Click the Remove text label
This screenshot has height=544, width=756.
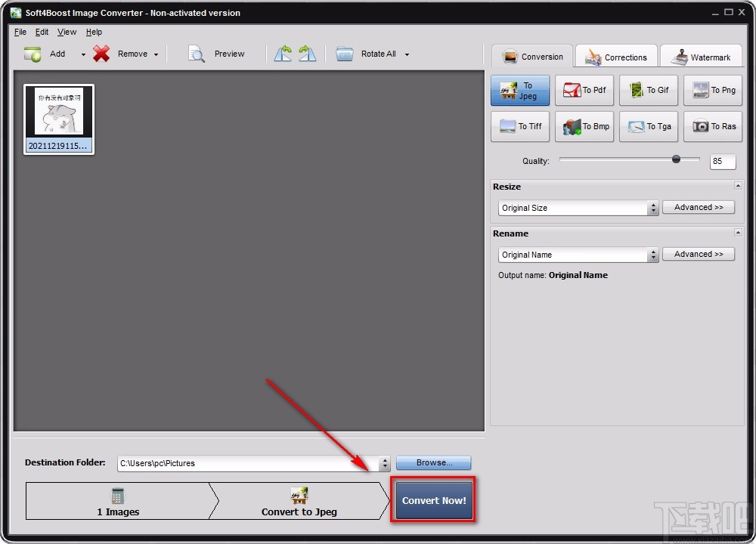click(x=132, y=54)
